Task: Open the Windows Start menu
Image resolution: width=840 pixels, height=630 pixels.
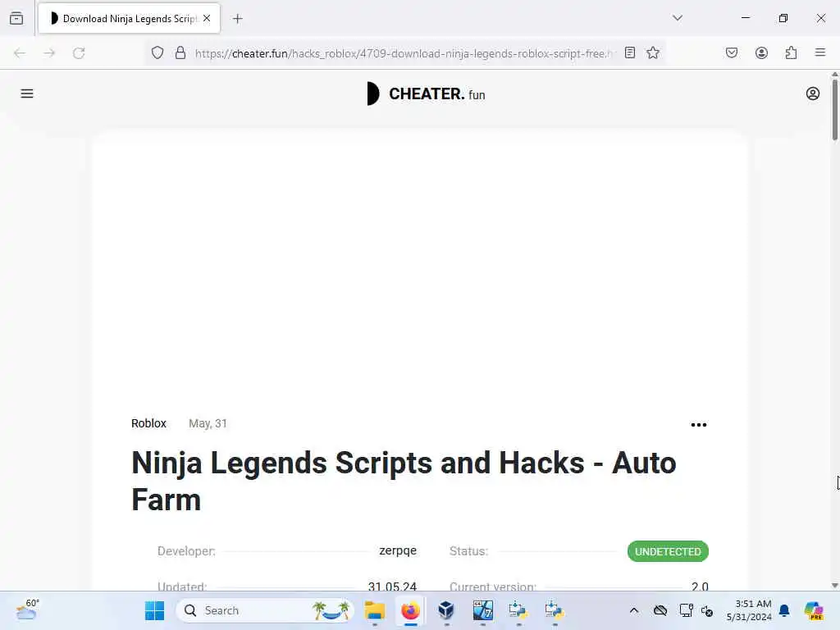Action: coord(155,610)
